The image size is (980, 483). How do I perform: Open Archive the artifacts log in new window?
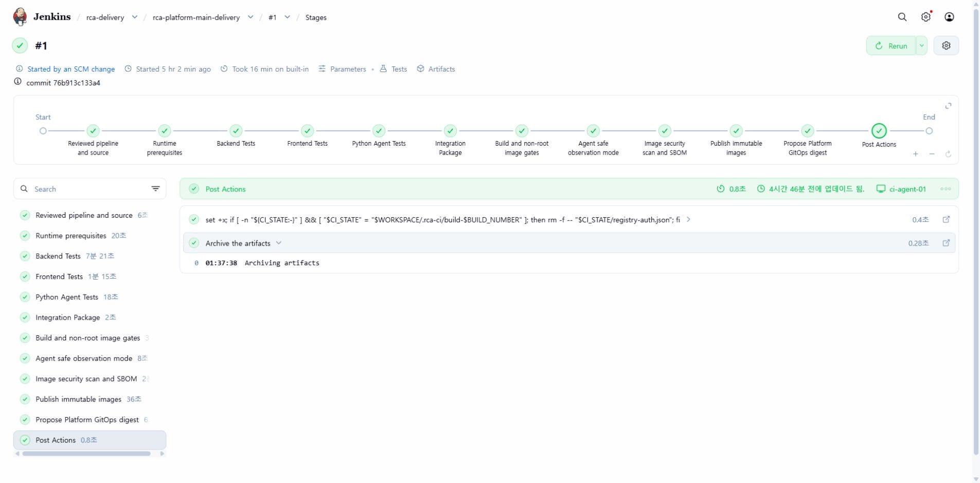coord(946,243)
